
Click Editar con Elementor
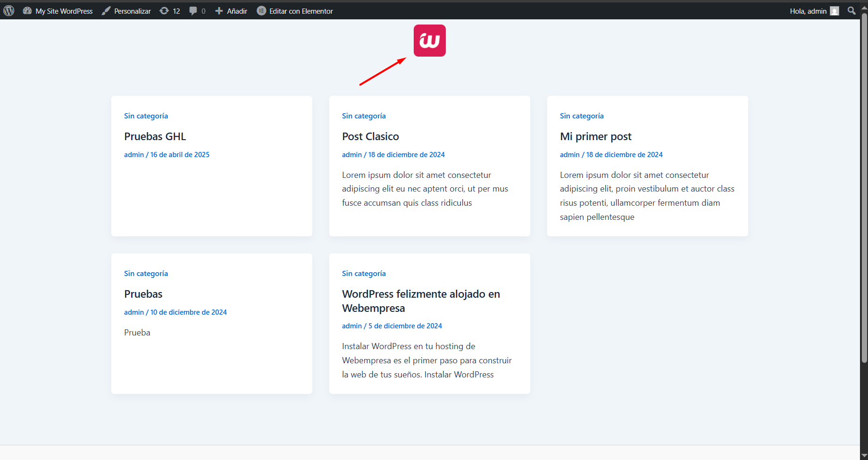coord(295,11)
